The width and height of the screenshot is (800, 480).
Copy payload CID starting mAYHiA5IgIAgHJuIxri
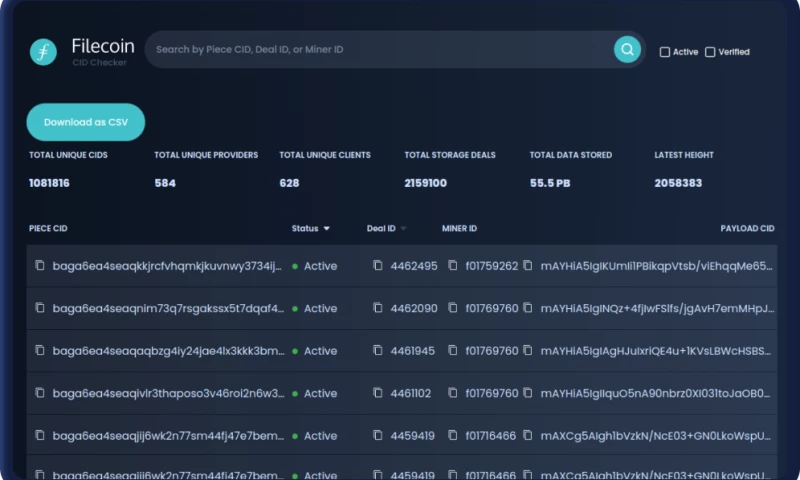(528, 350)
